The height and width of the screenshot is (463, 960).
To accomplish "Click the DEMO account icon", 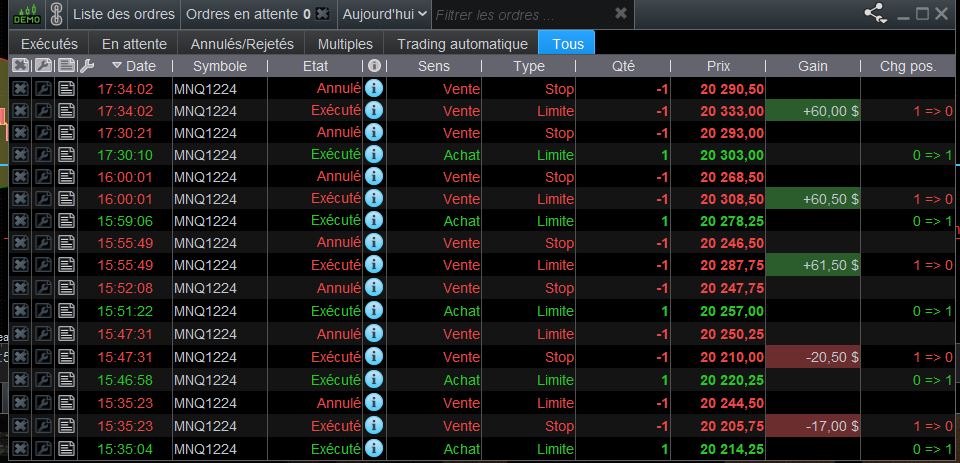I will click(27, 13).
